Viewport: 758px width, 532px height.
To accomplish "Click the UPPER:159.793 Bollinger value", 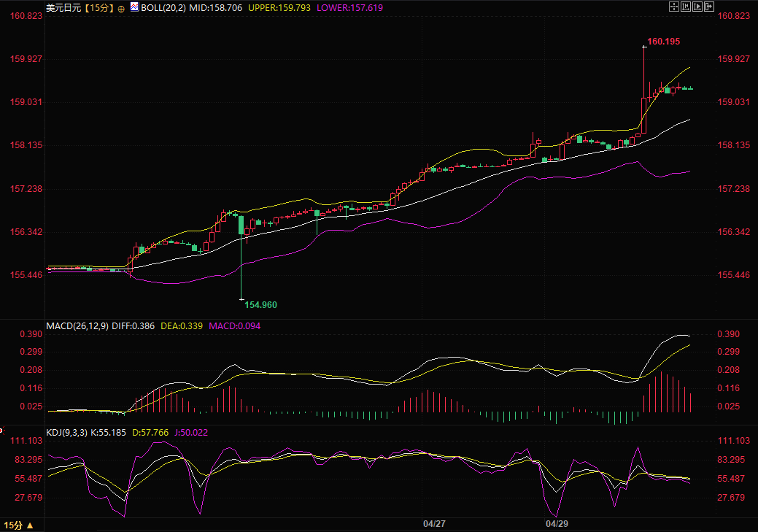I will click(279, 7).
